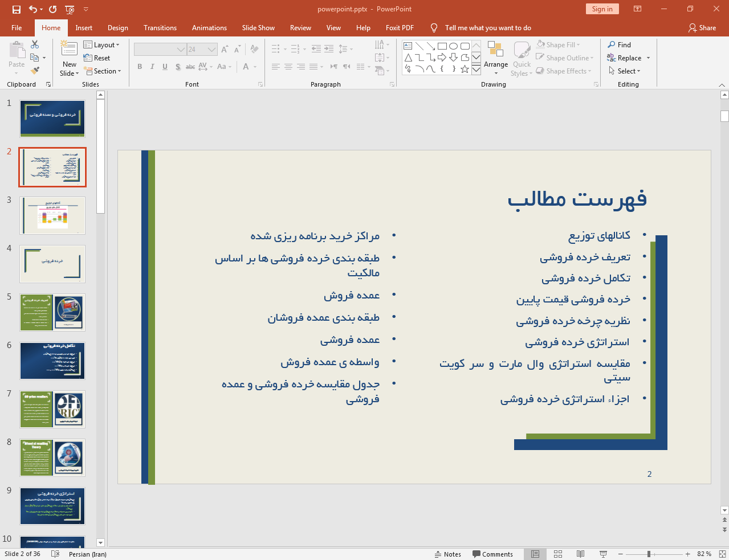Image resolution: width=729 pixels, height=560 pixels.
Task: Toggle Normal view button
Action: coord(535,554)
